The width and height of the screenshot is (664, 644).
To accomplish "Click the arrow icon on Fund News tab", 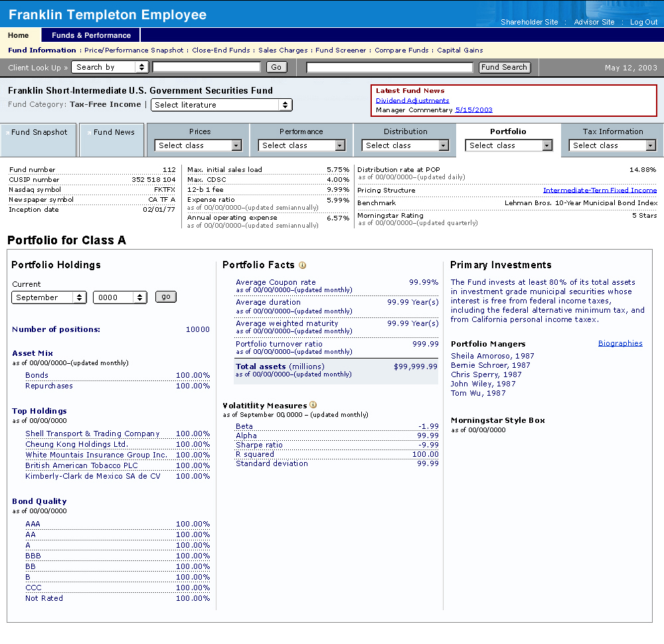I will tap(89, 132).
